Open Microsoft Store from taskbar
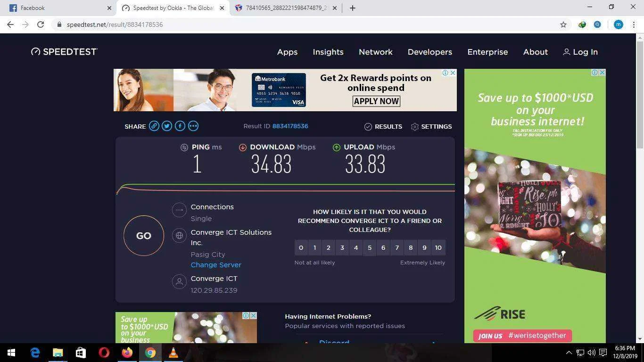Image resolution: width=644 pixels, height=362 pixels. [81, 353]
